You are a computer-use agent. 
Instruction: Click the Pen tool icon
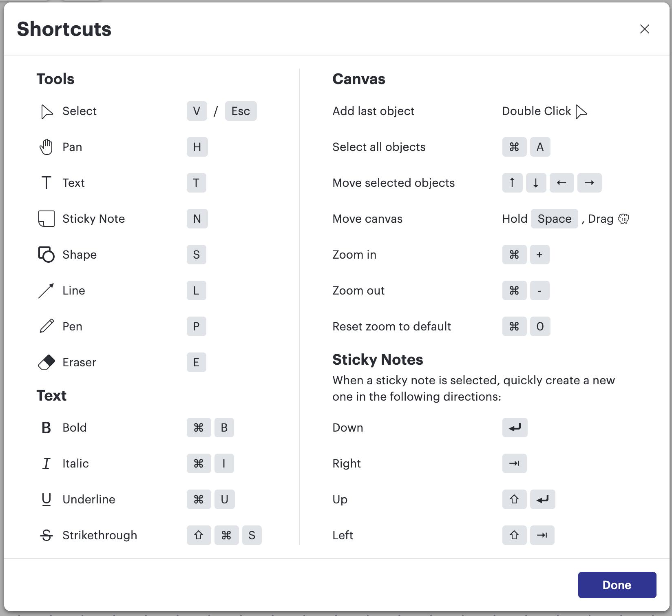pyautogui.click(x=46, y=326)
